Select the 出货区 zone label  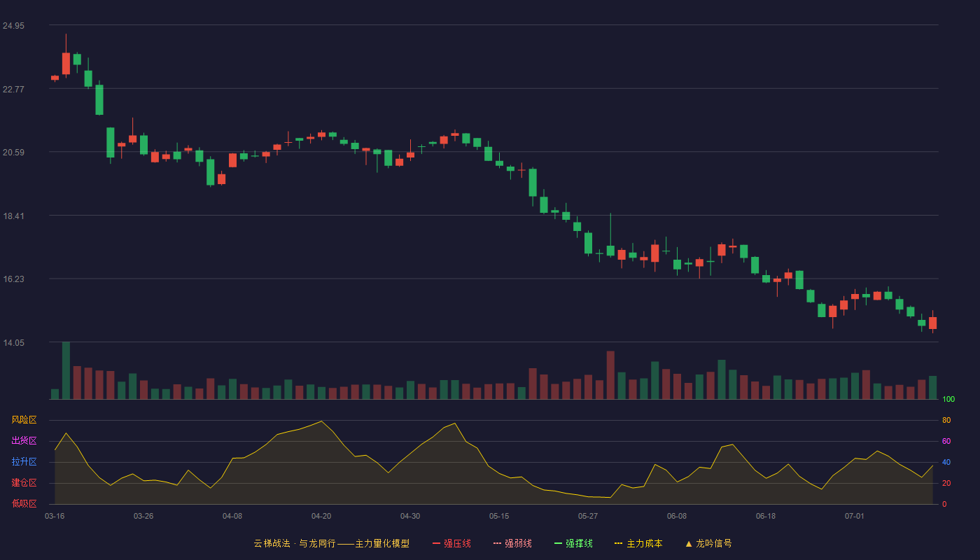point(24,441)
